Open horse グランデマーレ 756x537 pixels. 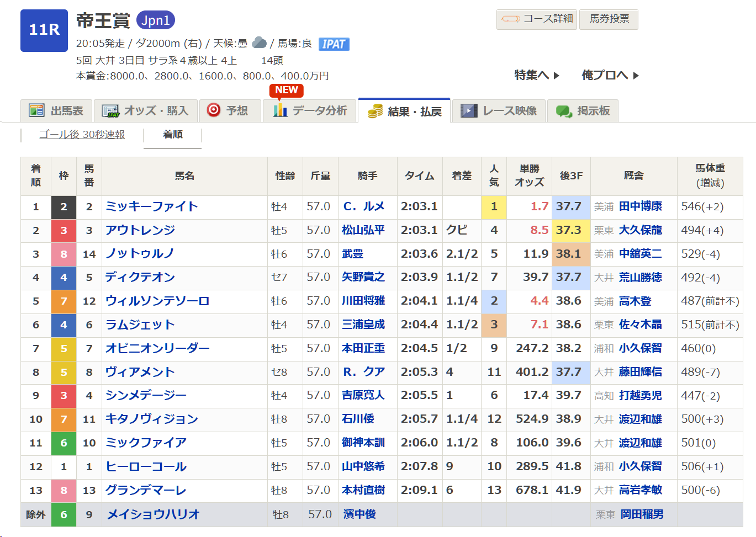146,490
